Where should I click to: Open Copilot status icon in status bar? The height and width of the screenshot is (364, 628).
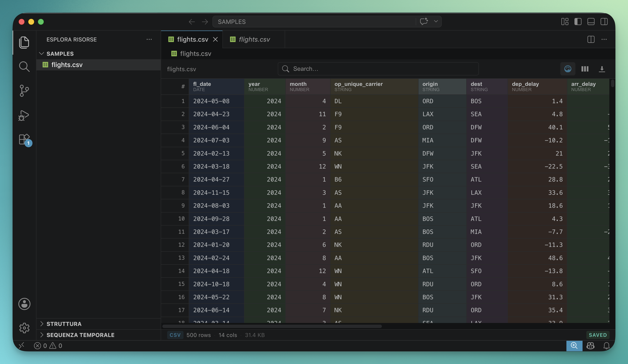click(590, 346)
